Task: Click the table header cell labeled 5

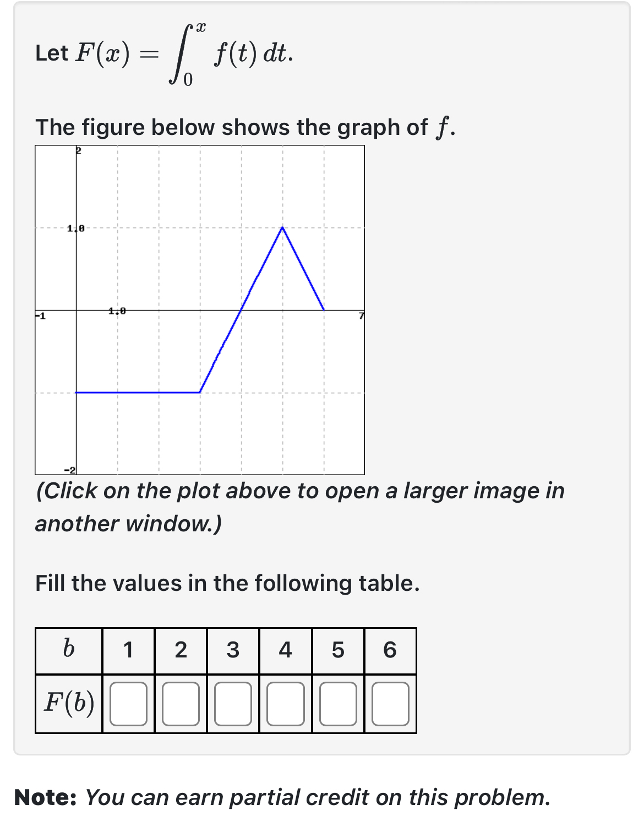Action: click(x=337, y=650)
